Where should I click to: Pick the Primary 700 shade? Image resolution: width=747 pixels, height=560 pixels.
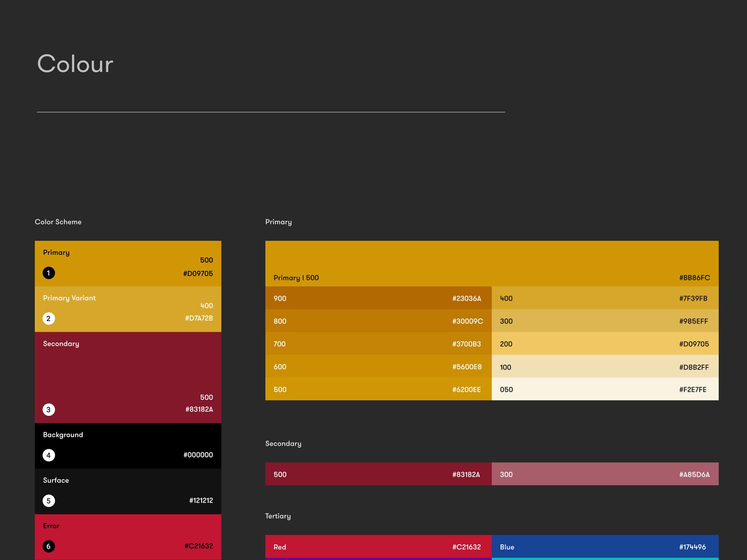(x=378, y=344)
